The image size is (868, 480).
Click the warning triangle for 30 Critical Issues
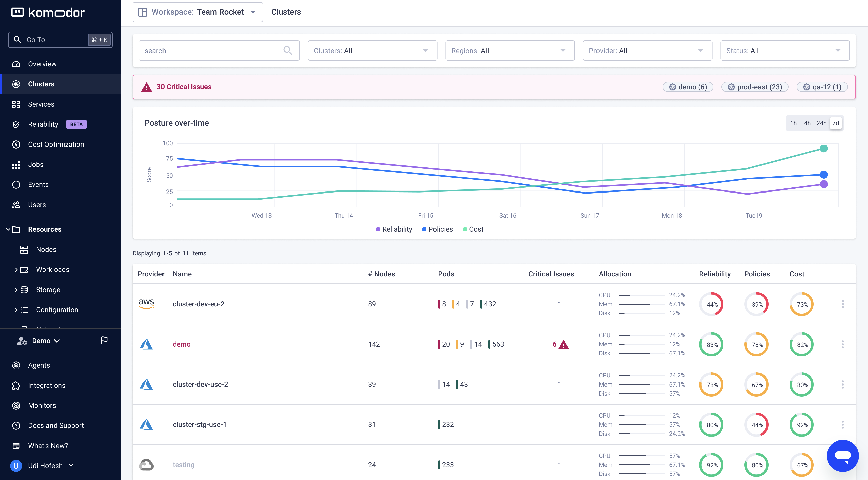coord(147,87)
